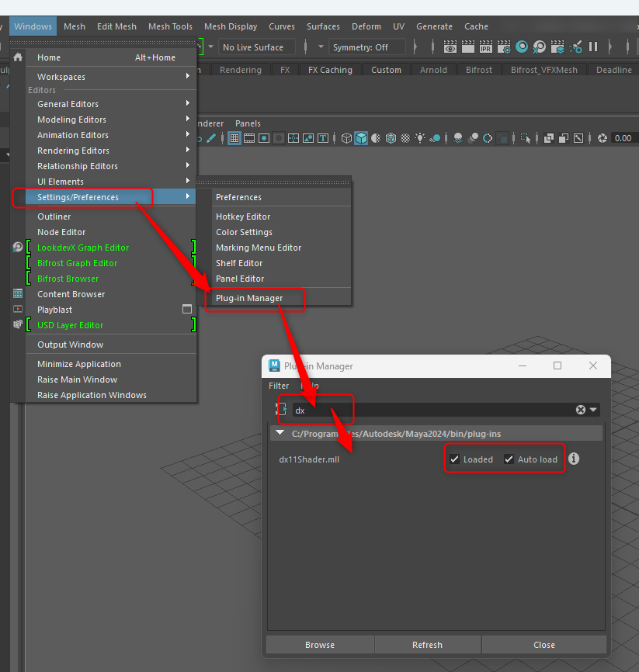Image resolution: width=639 pixels, height=672 pixels.
Task: Select the dx11Shader.mll plug-in entry
Action: tap(309, 459)
